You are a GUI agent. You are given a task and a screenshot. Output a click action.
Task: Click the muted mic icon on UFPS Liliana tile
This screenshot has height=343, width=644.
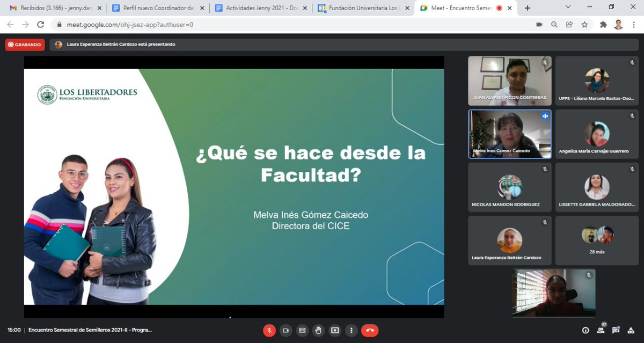tap(632, 63)
